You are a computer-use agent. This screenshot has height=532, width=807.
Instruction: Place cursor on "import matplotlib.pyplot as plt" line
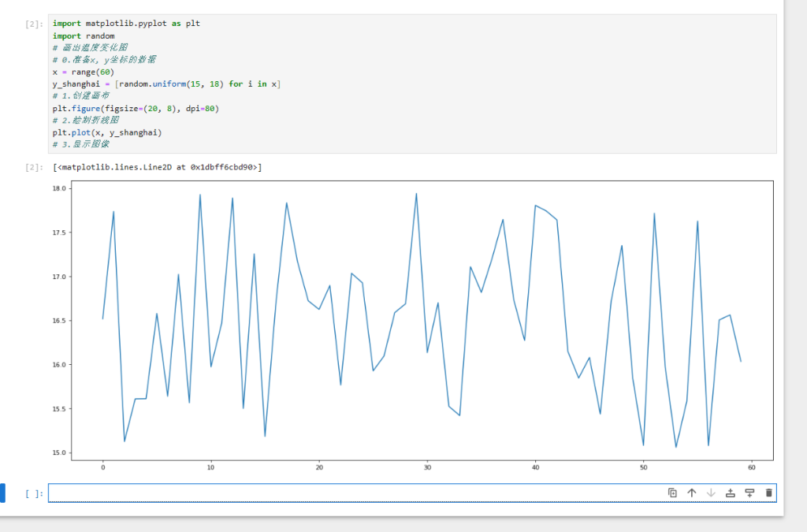click(126, 24)
